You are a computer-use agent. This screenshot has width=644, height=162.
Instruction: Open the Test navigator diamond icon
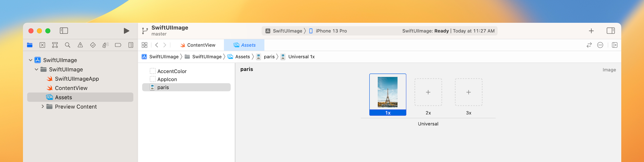[93, 45]
